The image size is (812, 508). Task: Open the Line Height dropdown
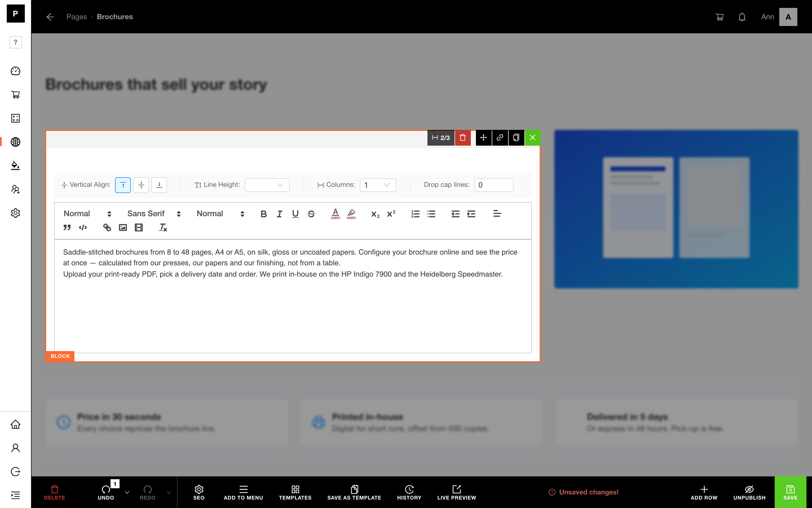tap(267, 185)
